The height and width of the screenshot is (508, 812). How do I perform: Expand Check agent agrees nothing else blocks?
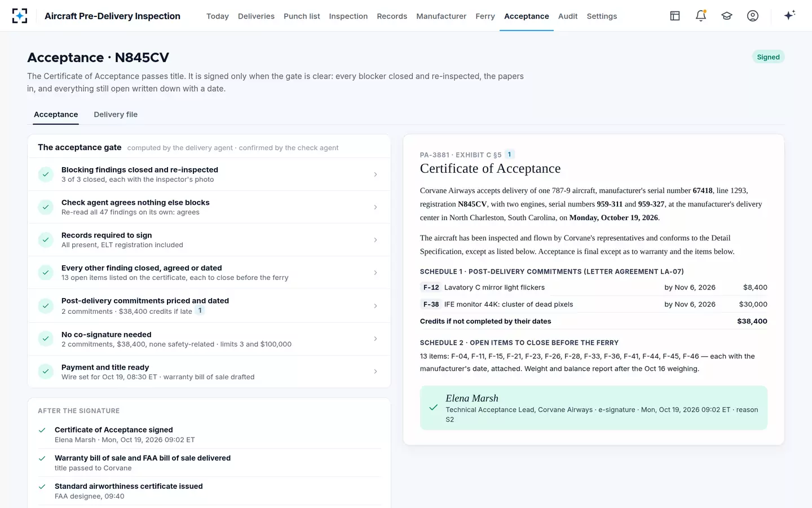(x=209, y=207)
